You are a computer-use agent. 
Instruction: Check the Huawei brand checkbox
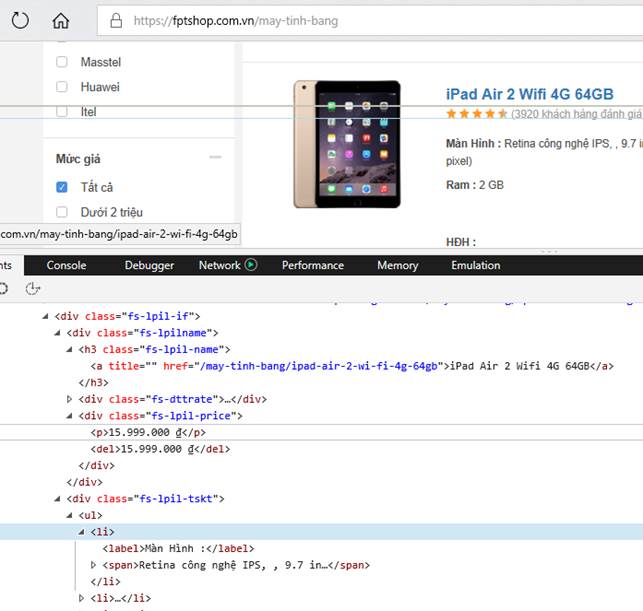[62, 87]
